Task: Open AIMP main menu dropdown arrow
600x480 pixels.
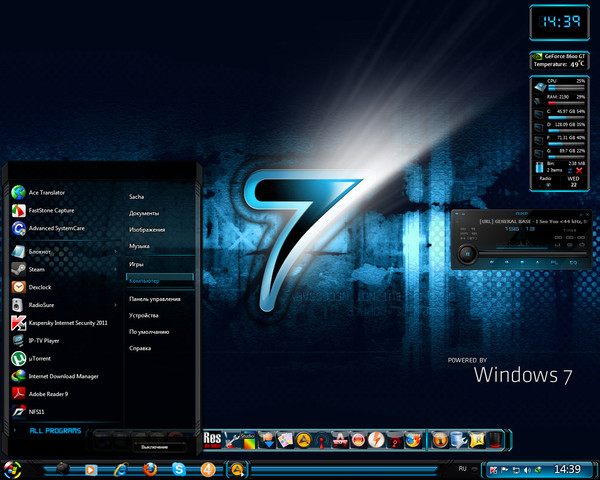Action: (457, 214)
